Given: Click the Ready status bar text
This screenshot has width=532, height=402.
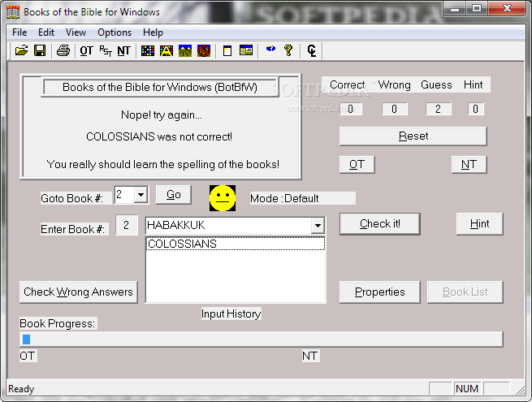Looking at the screenshot, I should tap(21, 389).
